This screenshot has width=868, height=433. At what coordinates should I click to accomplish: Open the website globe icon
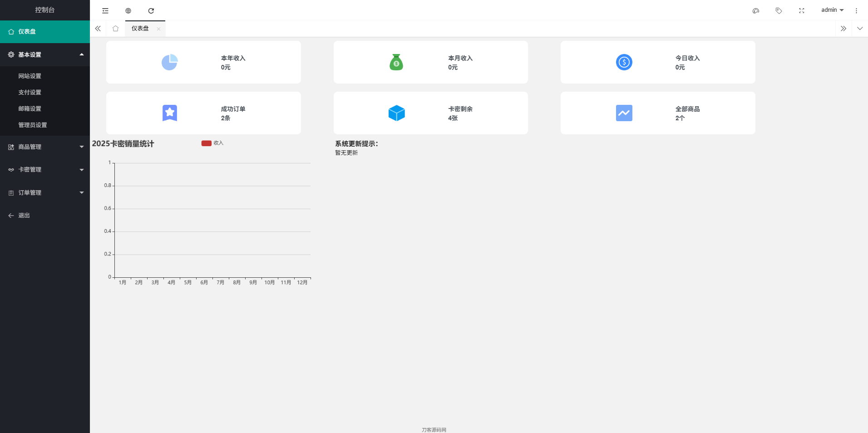(128, 10)
